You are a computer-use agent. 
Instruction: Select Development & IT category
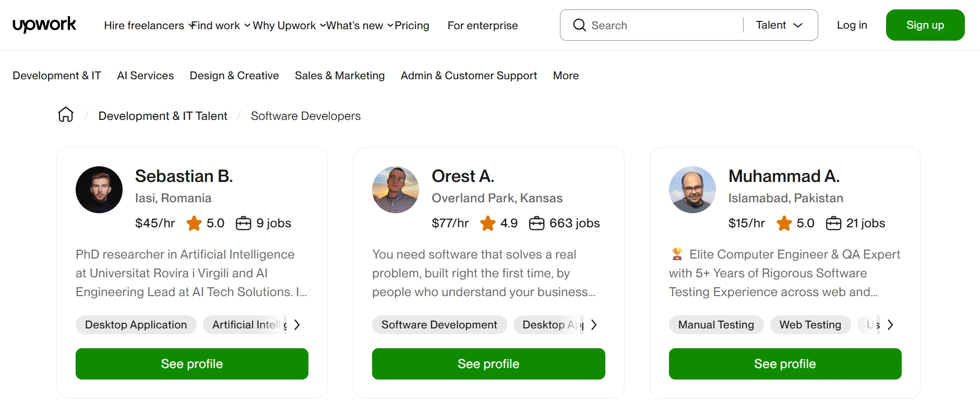pyautogui.click(x=57, y=76)
